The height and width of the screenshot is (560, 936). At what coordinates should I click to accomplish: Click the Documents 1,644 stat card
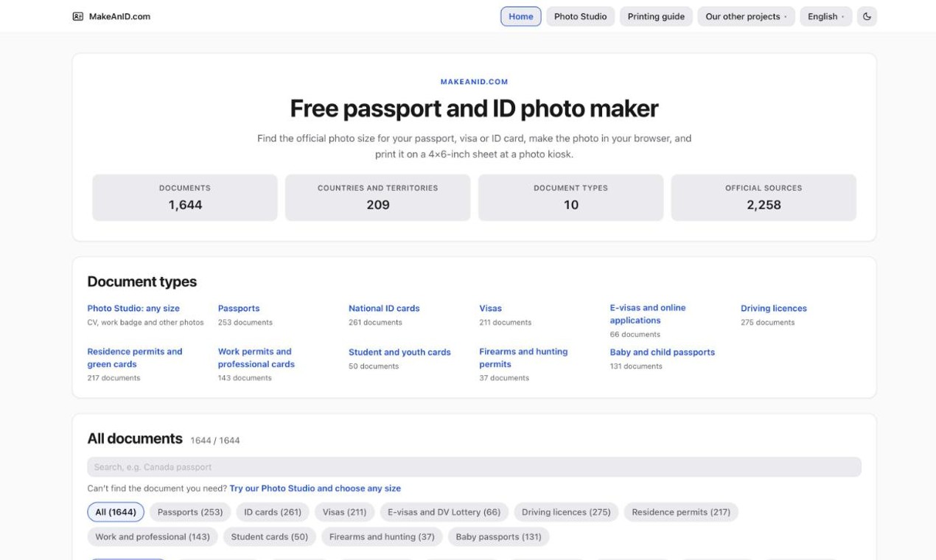point(185,197)
